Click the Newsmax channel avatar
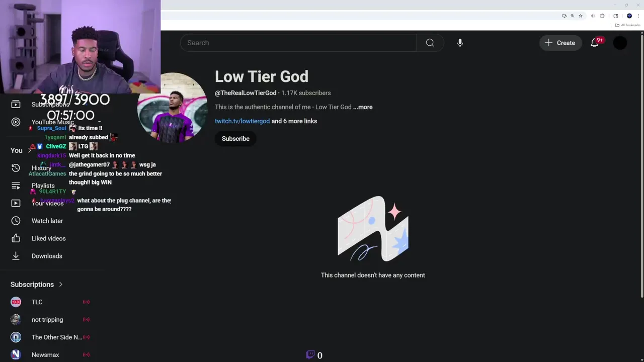 click(x=16, y=355)
